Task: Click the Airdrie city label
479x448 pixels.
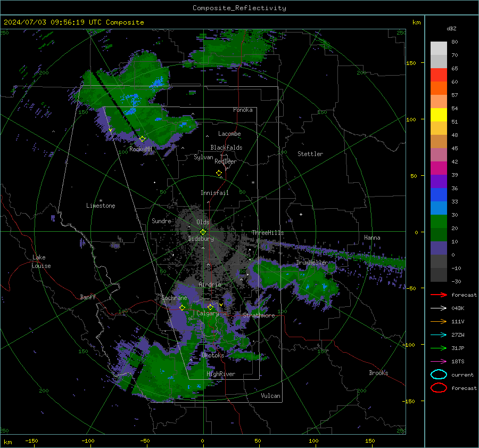Action: 210,284
